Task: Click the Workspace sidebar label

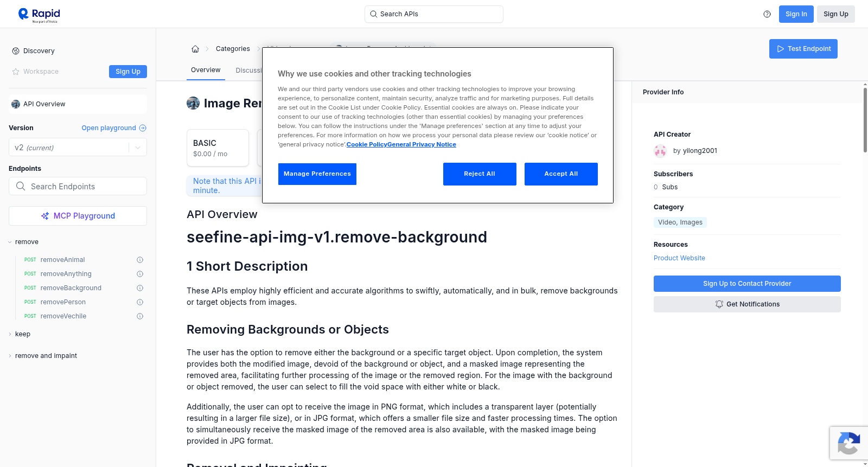Action: tap(41, 72)
